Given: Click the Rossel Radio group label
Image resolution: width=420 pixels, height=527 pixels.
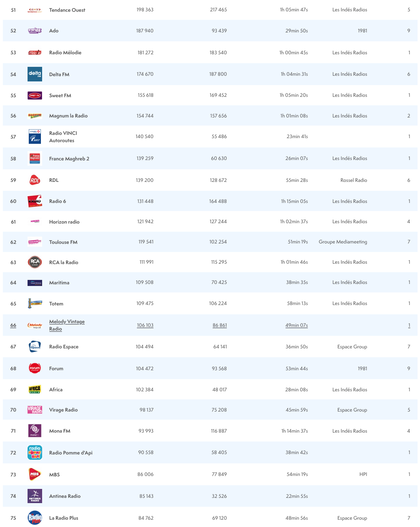Looking at the screenshot, I should (x=354, y=180).
